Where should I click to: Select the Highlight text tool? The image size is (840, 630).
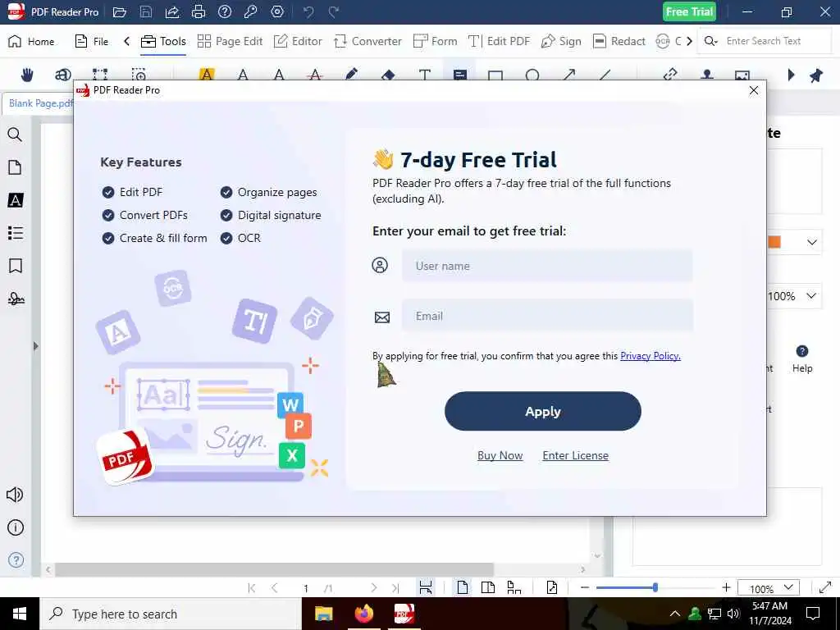[207, 75]
